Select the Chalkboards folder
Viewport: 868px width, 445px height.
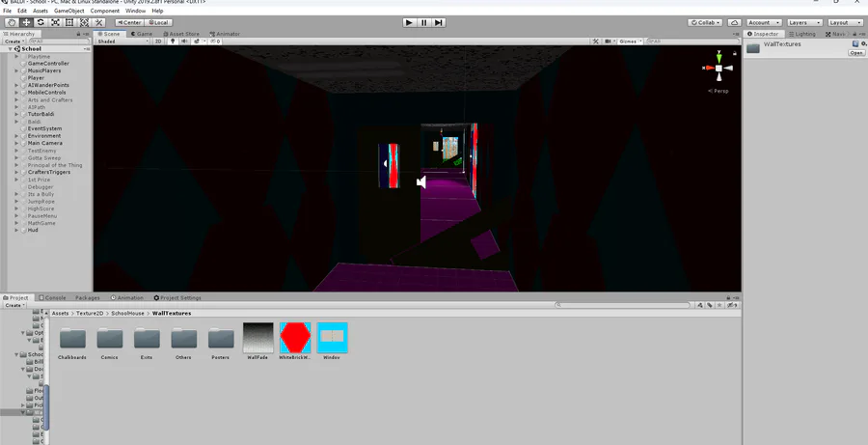point(72,343)
